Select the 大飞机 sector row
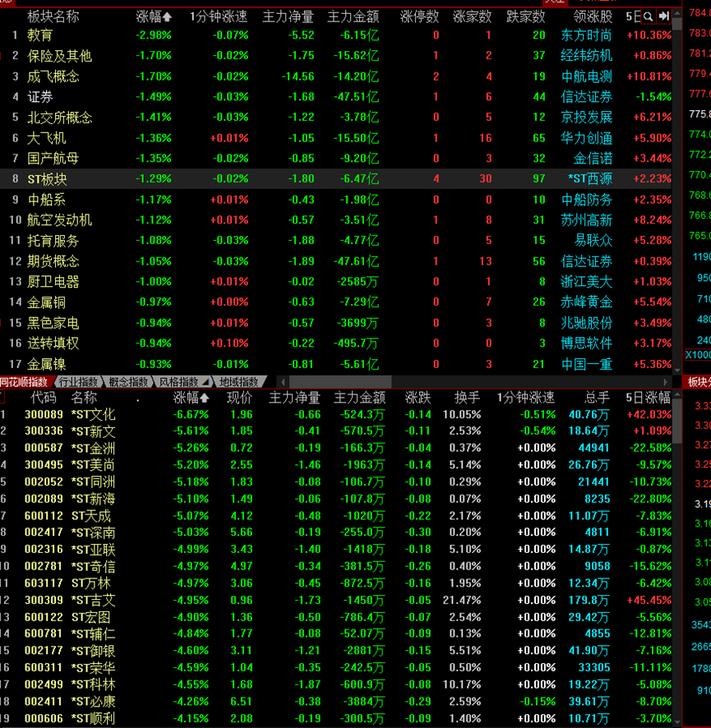Image resolution: width=711 pixels, height=728 pixels. click(335, 138)
